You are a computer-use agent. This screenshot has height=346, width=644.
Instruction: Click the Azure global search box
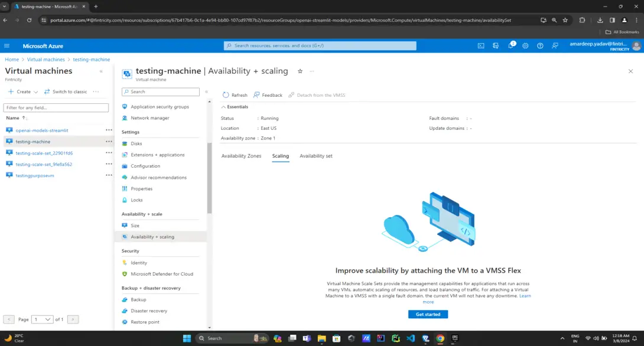pos(320,45)
